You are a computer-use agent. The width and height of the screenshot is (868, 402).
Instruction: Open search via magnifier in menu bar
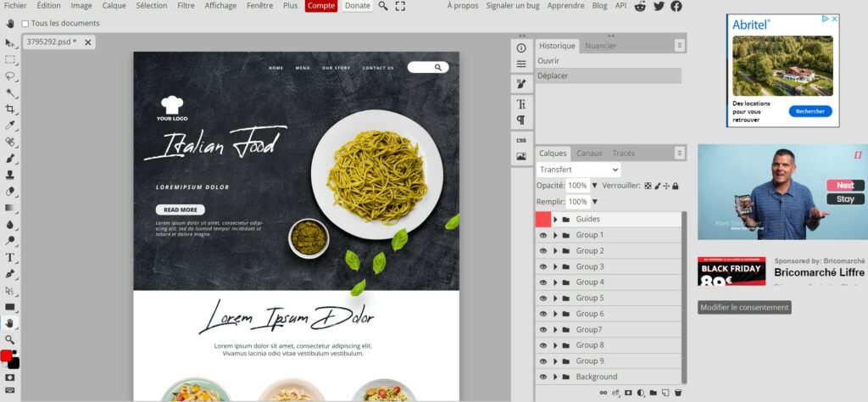pos(383,6)
